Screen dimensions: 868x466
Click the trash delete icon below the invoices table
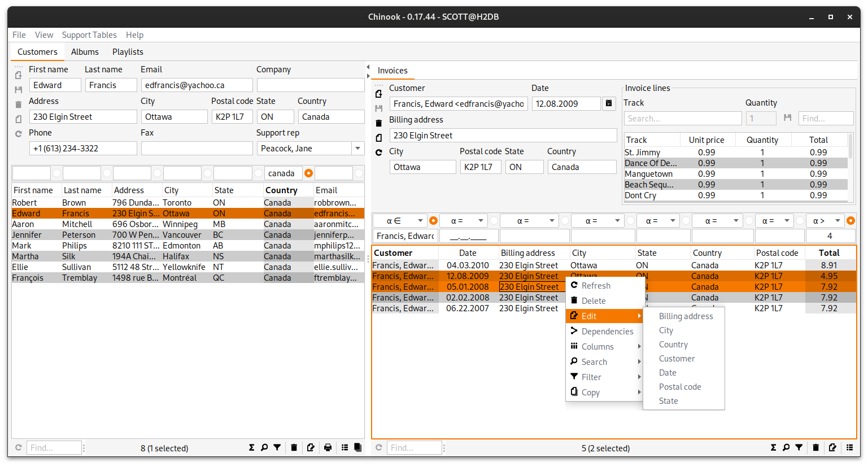[815, 447]
